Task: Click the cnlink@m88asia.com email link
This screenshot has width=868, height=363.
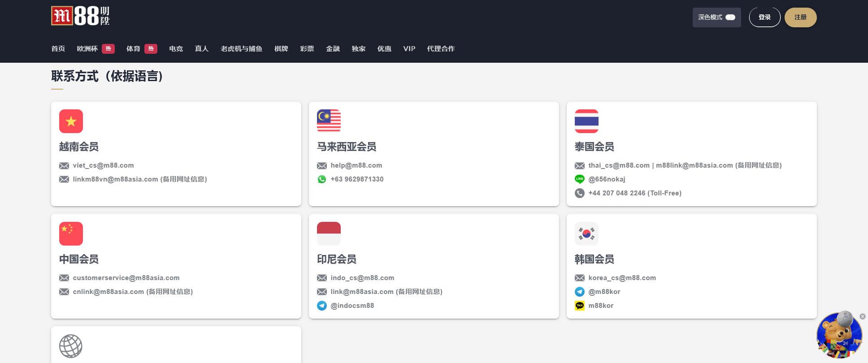Action: (x=108, y=292)
